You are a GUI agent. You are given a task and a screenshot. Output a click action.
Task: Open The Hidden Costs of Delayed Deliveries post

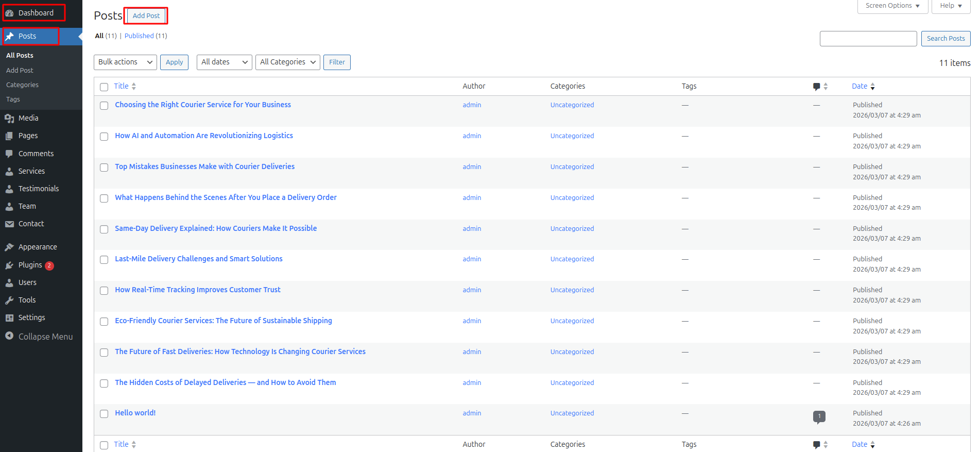point(226,382)
